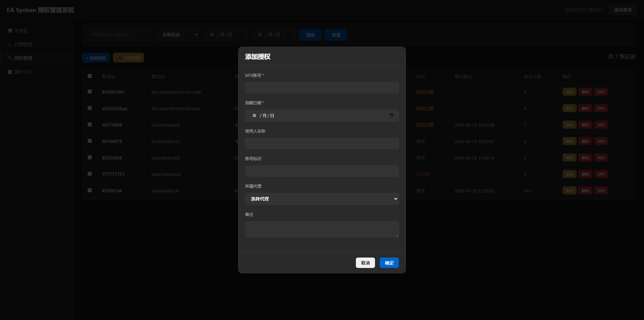Open 代理管理 in the sidebar

point(37,45)
